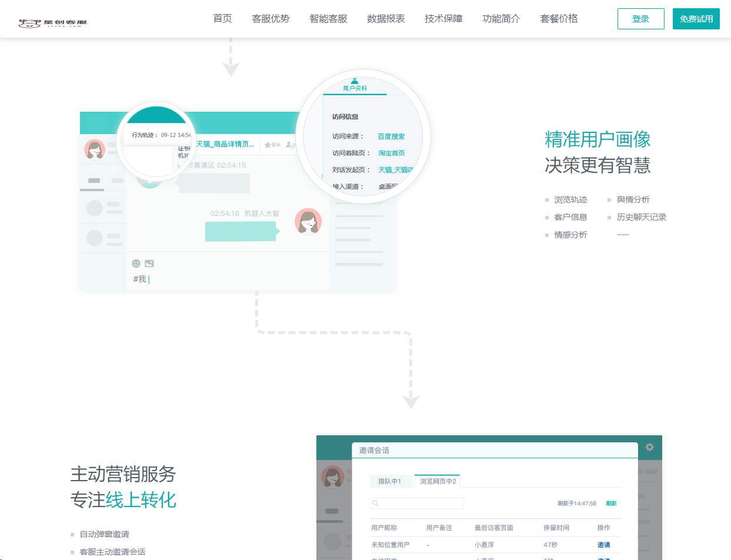Click the 星标 star icon in chat header
The image size is (731, 560).
[268, 145]
